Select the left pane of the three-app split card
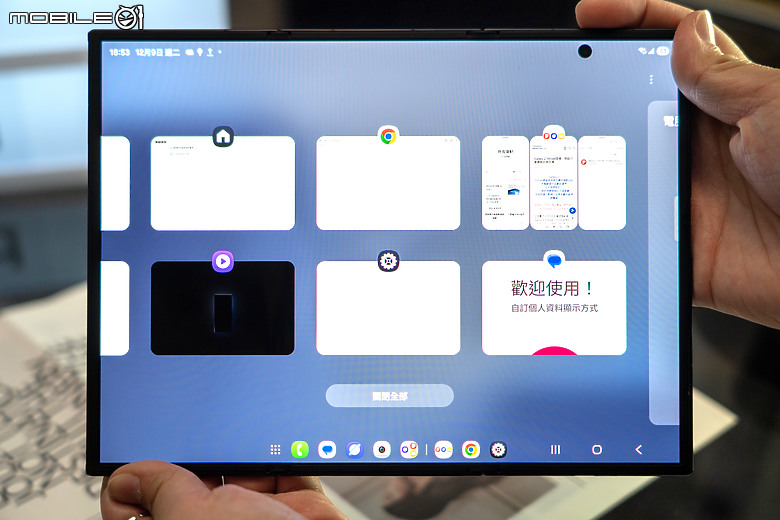 (505, 183)
